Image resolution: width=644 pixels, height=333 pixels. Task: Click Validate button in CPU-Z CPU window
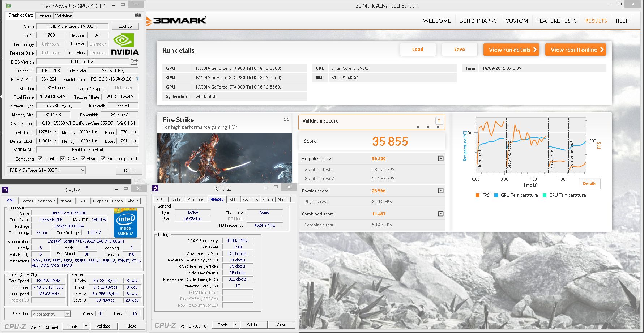[x=103, y=326]
